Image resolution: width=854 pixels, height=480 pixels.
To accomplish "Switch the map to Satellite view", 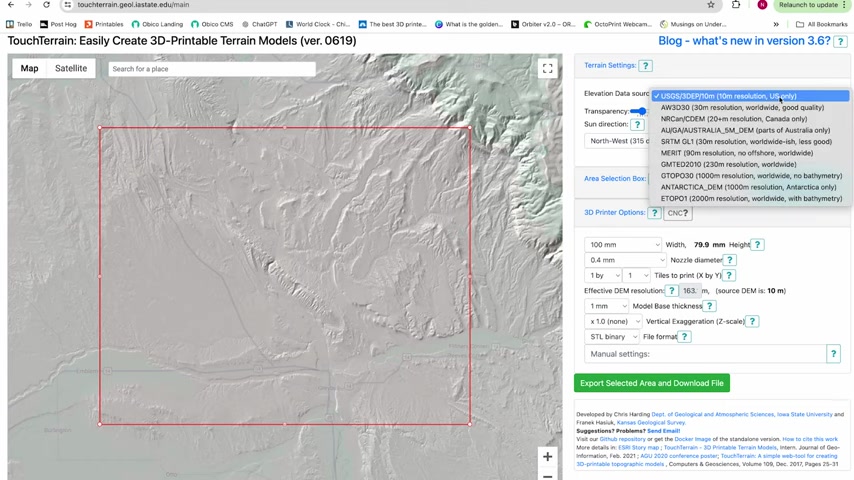I will tap(71, 69).
